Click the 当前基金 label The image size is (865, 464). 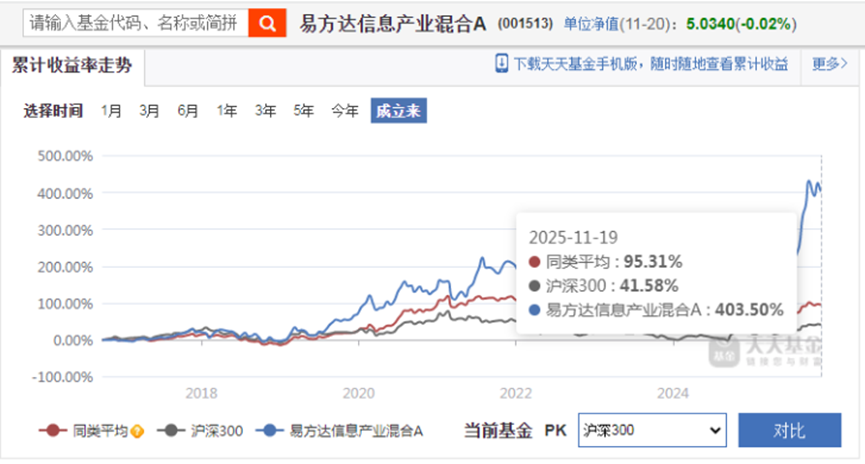click(498, 430)
